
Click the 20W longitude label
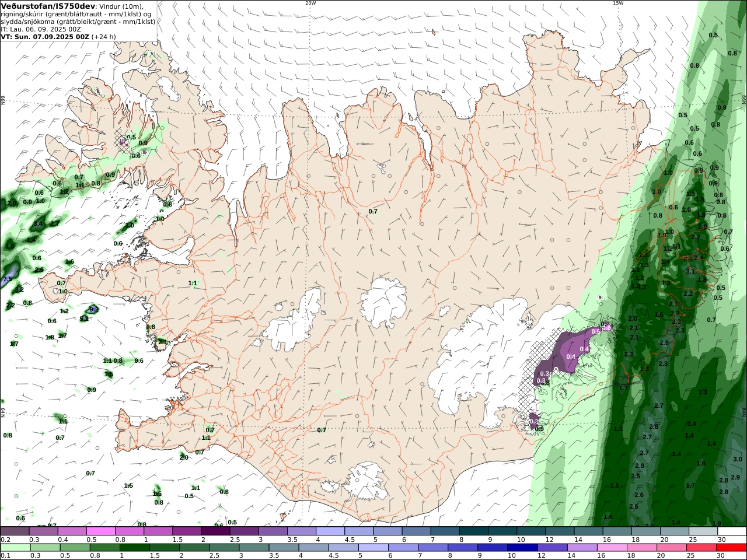coord(310,3)
